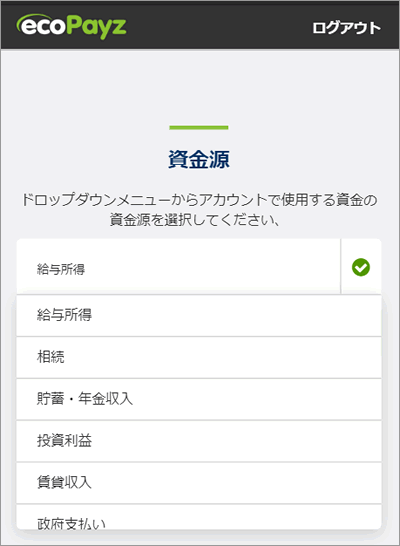This screenshot has width=400, height=546.
Task: Select 給与所得 from the dropdown list
Action: (199, 315)
